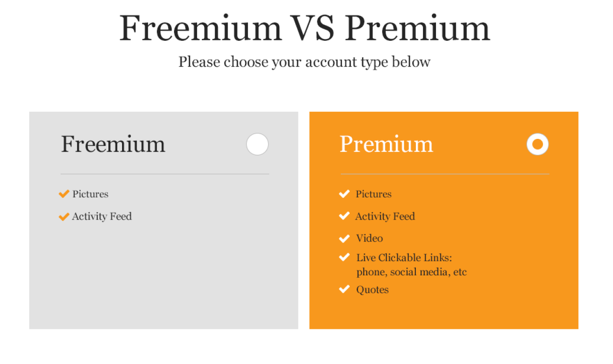Click the white checkmark beside Quotes
The width and height of the screenshot is (613, 364).
pyautogui.click(x=344, y=289)
